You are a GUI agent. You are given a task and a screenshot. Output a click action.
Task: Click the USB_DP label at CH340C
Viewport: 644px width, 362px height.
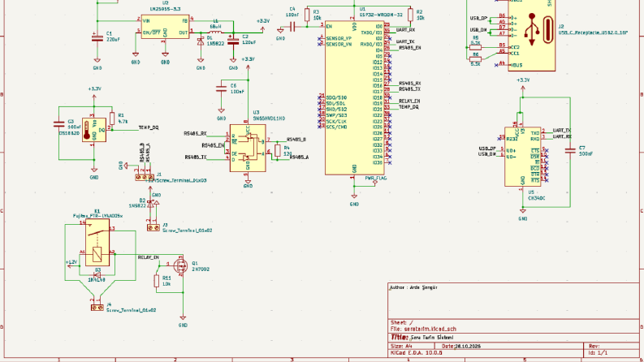(x=487, y=149)
